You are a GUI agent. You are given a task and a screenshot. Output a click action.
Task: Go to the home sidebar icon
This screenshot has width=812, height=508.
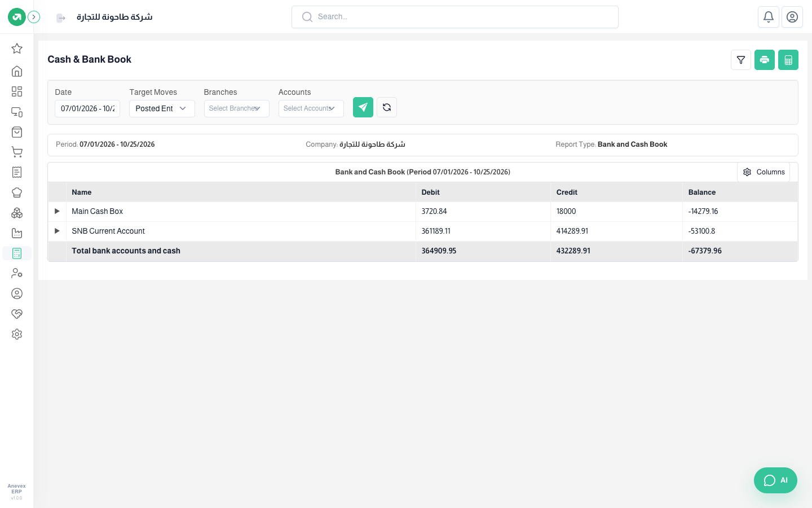[17, 71]
